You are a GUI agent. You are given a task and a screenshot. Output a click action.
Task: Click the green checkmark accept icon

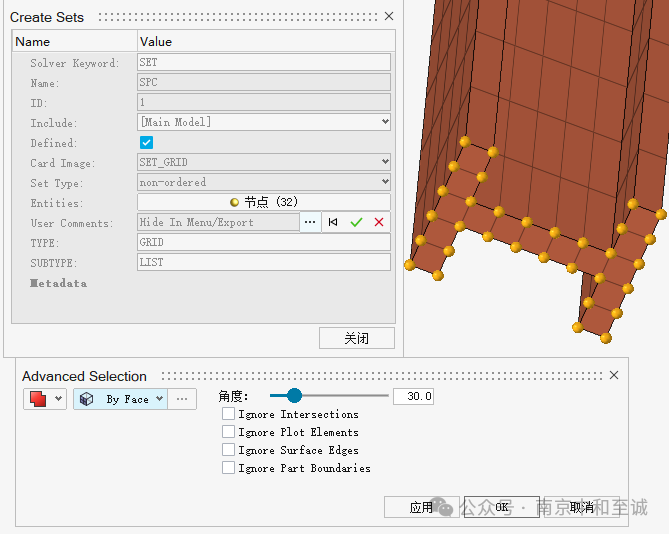pyautogui.click(x=356, y=222)
